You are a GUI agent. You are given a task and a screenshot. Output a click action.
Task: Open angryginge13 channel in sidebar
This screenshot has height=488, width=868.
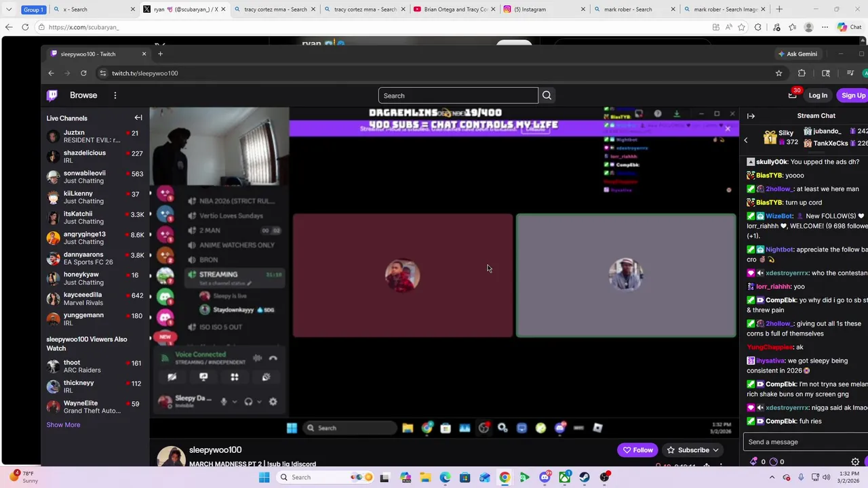click(94, 238)
